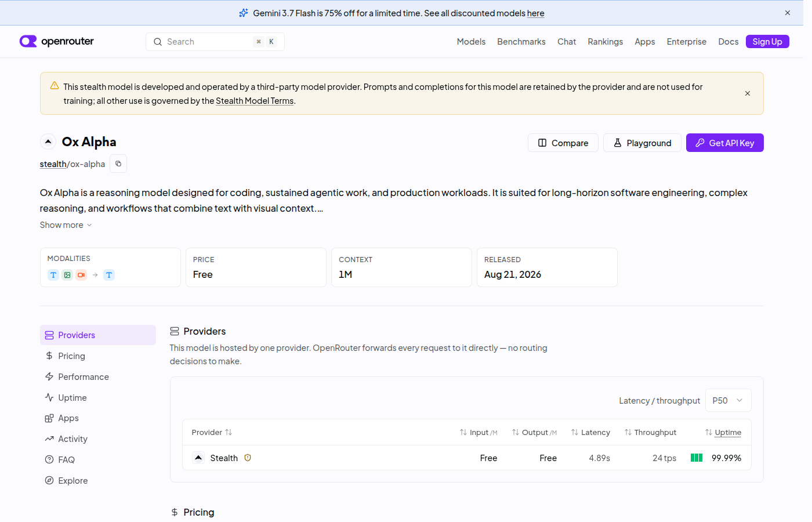Click the OpenRouter logo
Viewport: 812px width, 522px height.
click(56, 41)
